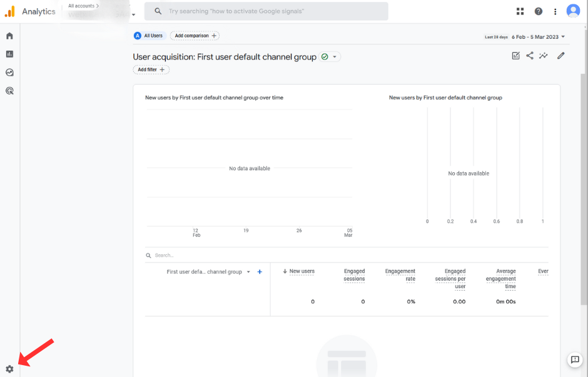Sort by Engaged sessions per user column
This screenshot has width=588, height=377.
tap(450, 279)
